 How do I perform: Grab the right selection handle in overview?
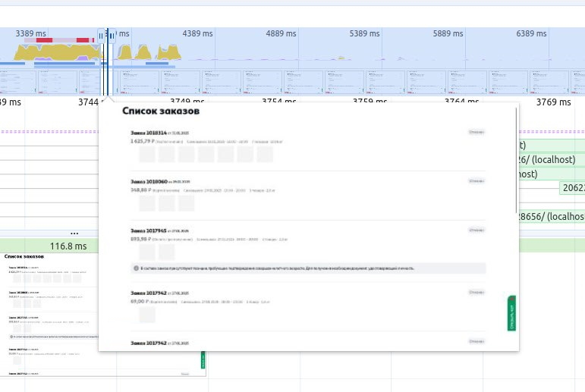tap(112, 36)
